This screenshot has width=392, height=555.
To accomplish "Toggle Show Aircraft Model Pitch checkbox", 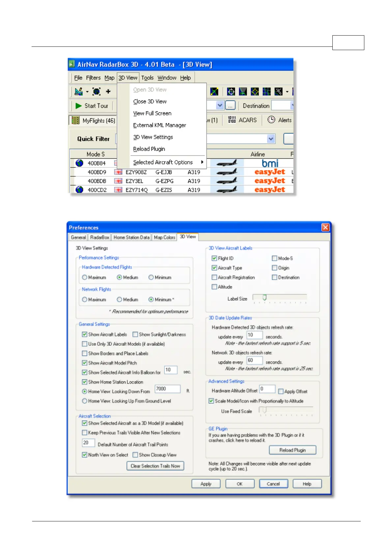I will coord(84,363).
